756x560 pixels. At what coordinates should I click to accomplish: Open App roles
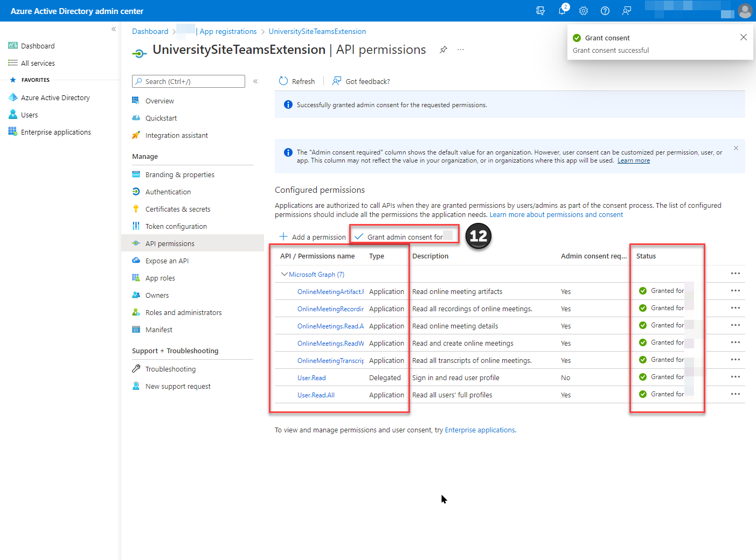pos(160,278)
